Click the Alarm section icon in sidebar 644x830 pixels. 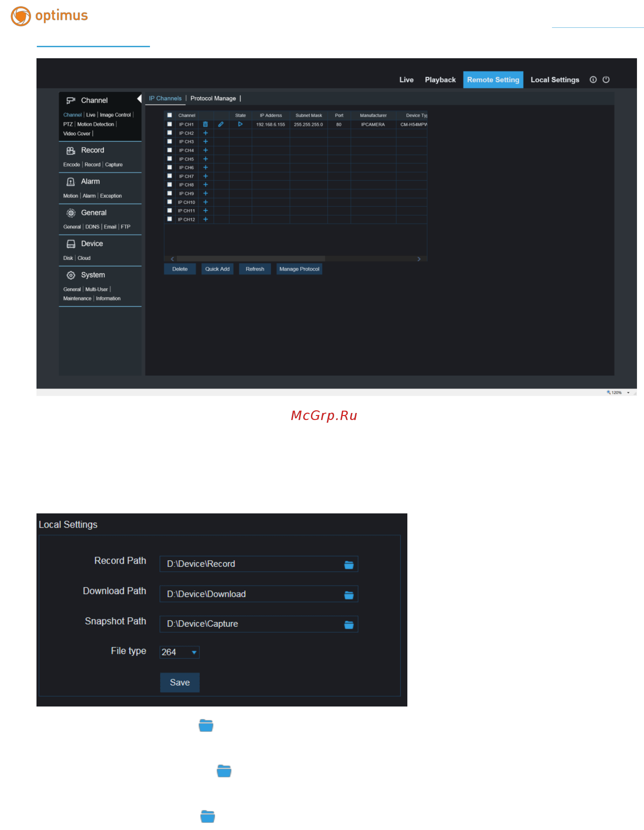tap(71, 182)
